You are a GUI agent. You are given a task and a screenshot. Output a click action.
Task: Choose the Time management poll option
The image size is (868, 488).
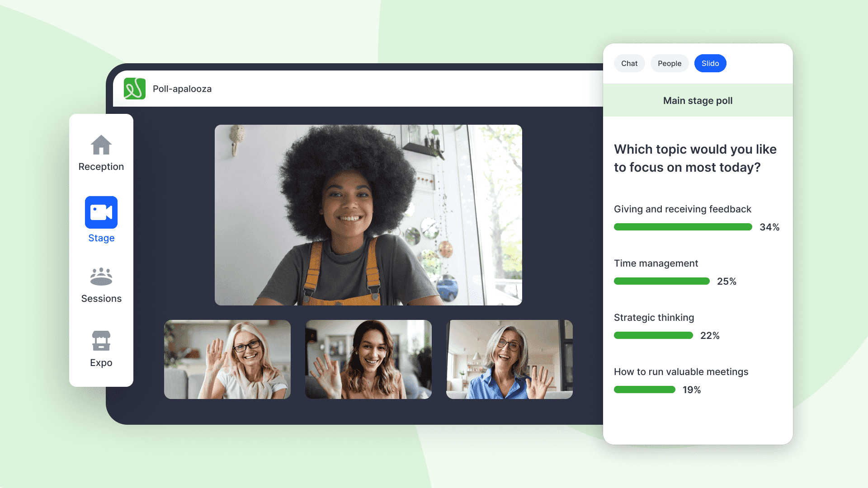(x=656, y=263)
